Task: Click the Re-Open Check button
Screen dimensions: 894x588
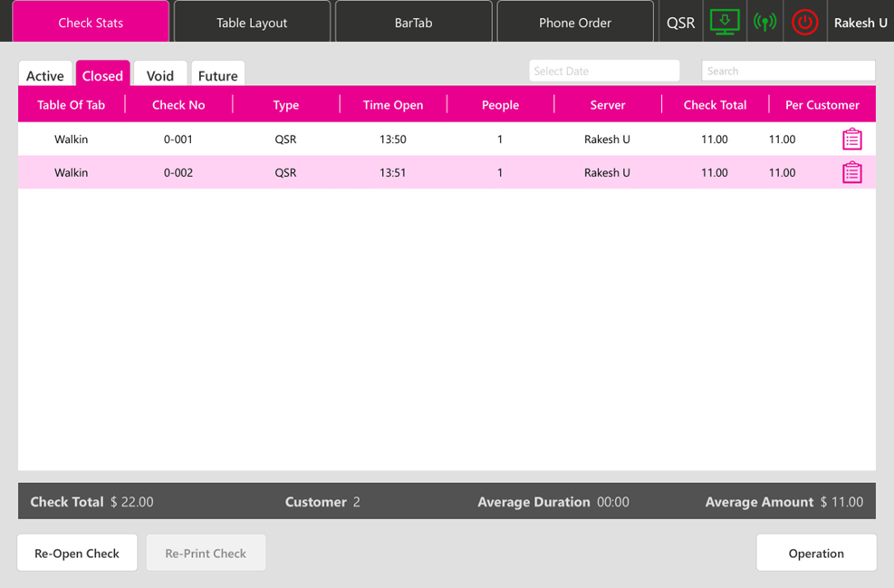Action: [x=77, y=553]
